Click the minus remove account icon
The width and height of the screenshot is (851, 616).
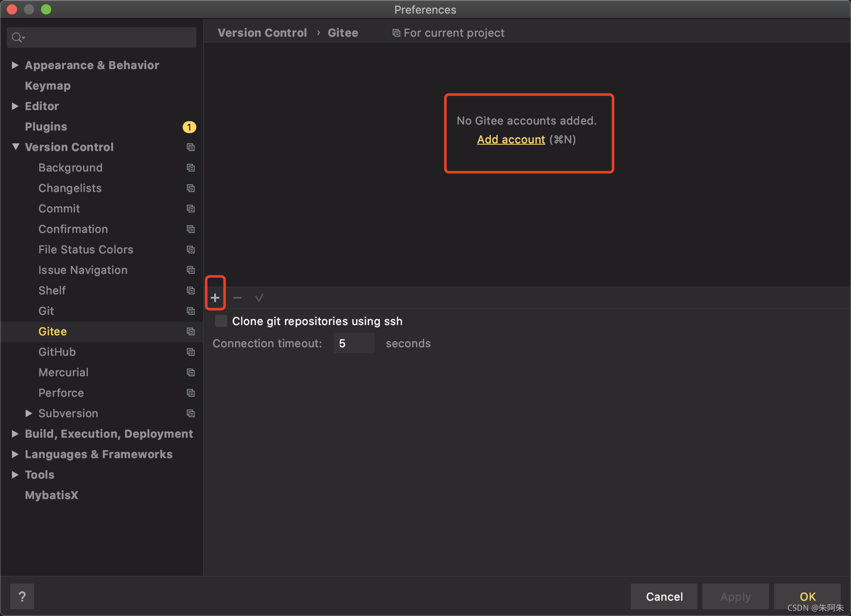237,297
